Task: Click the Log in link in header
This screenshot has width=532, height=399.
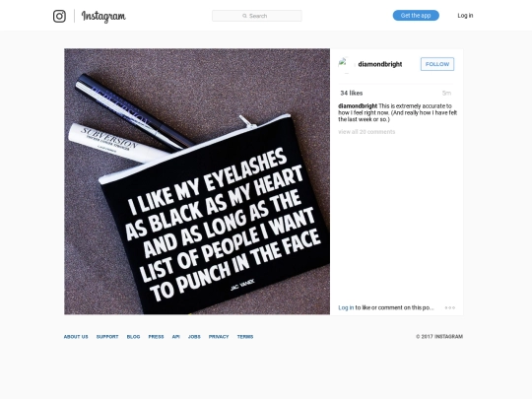Action: click(465, 16)
